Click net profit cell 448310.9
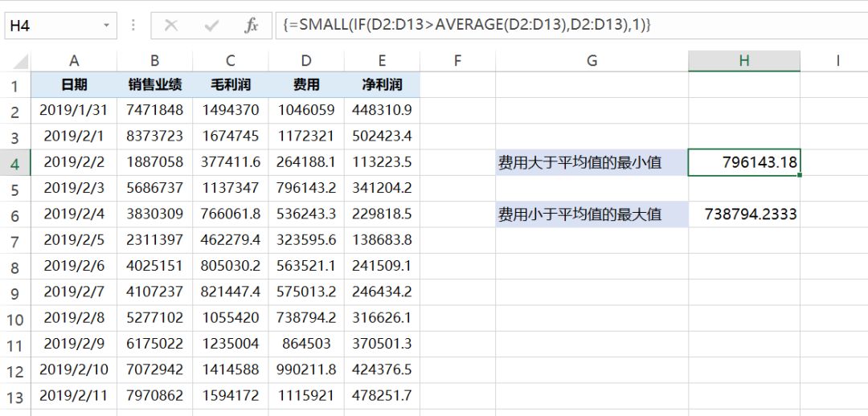This screenshot has height=416, width=868. click(382, 110)
